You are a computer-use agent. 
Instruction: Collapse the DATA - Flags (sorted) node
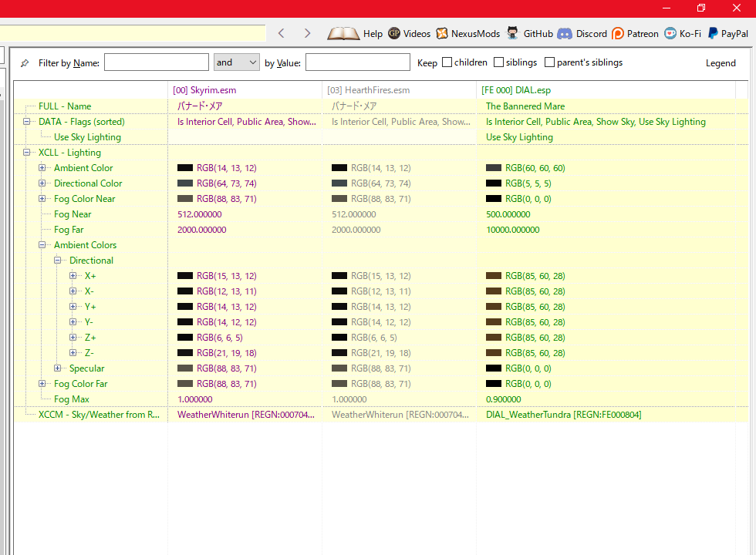[26, 122]
